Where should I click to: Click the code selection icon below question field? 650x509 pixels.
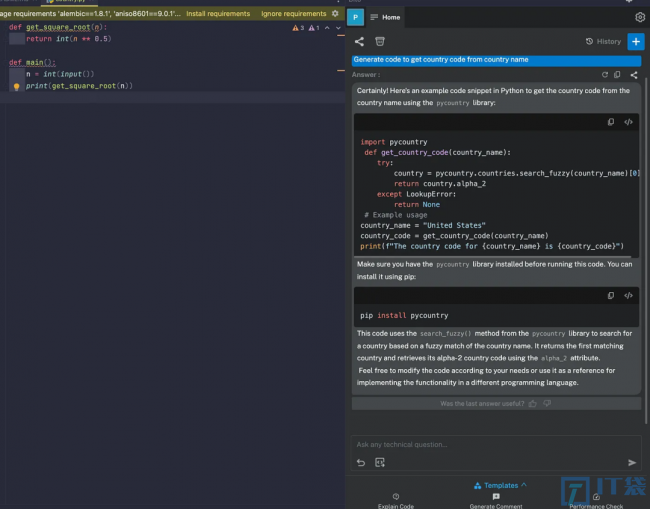click(x=380, y=463)
